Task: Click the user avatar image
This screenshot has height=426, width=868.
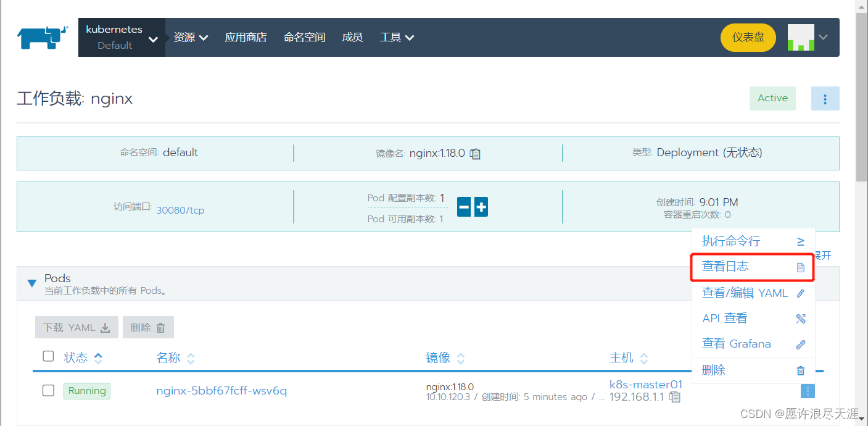Action: coord(801,37)
